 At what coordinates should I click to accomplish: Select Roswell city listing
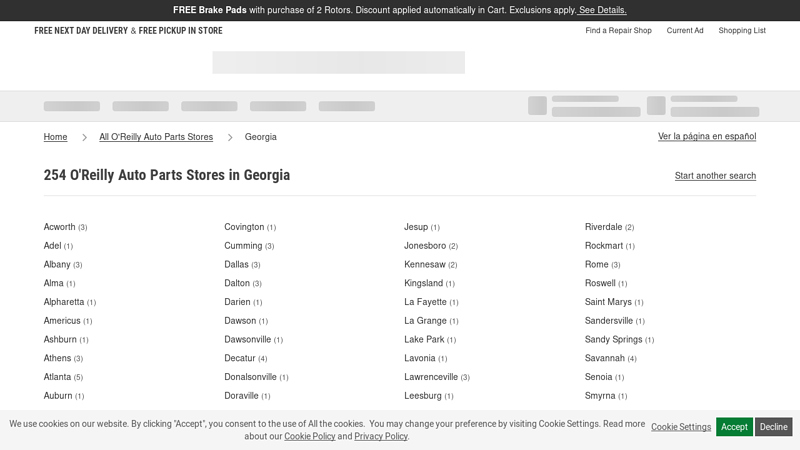pyautogui.click(x=606, y=283)
